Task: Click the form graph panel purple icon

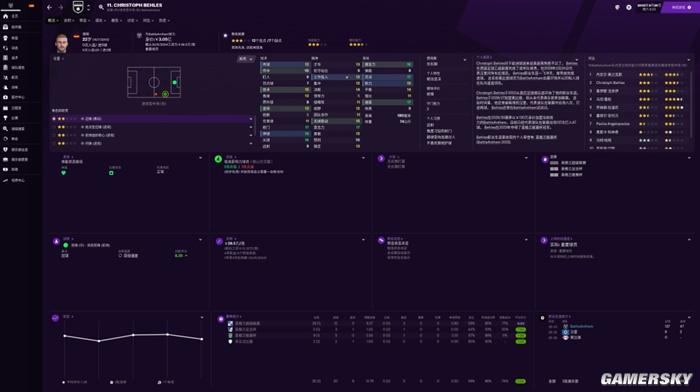Action: 55,318
